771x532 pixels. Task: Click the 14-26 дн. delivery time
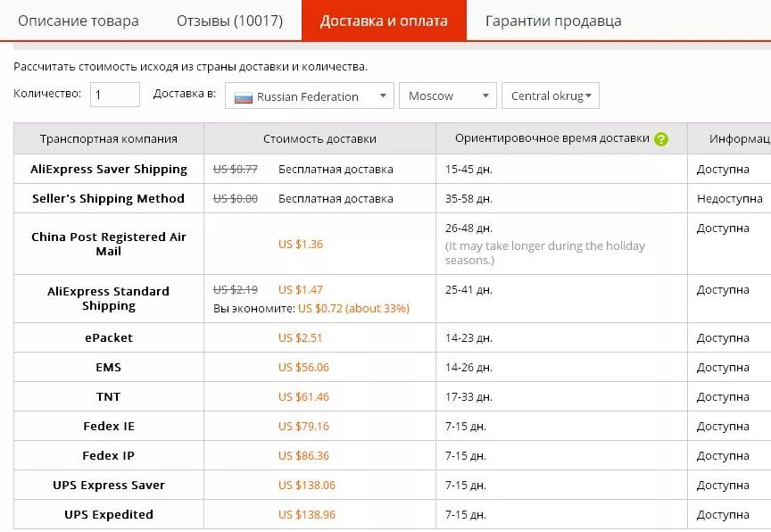tap(468, 367)
